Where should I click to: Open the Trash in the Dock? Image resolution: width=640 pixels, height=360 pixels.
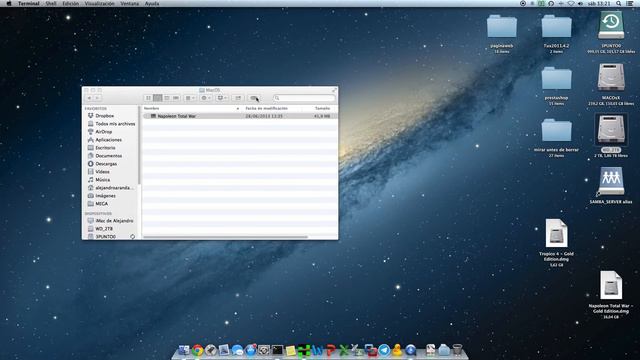(x=457, y=350)
